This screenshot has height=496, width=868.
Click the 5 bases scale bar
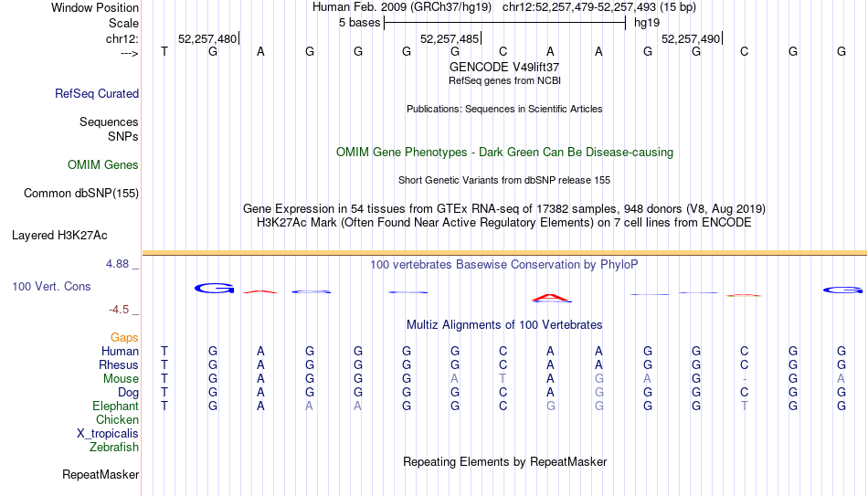(x=504, y=23)
